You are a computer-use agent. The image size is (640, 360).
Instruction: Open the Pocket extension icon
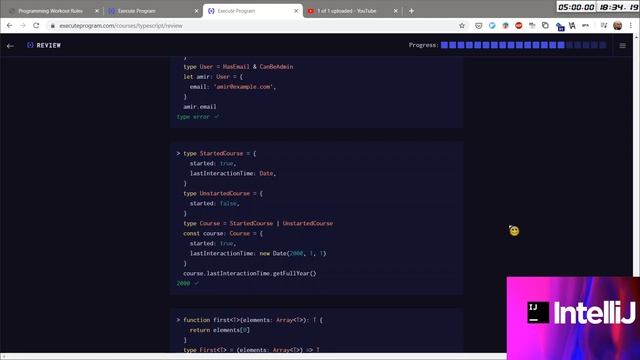[x=478, y=26]
